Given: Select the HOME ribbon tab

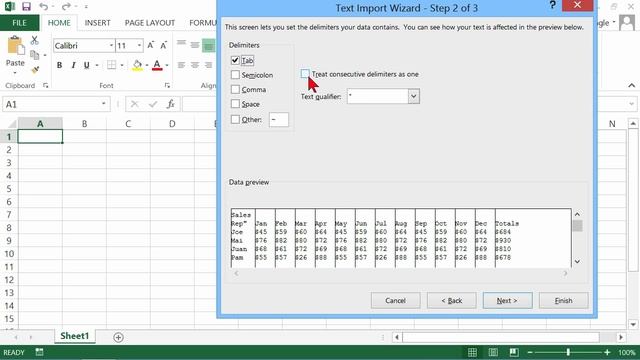Looking at the screenshot, I should pyautogui.click(x=59, y=23).
